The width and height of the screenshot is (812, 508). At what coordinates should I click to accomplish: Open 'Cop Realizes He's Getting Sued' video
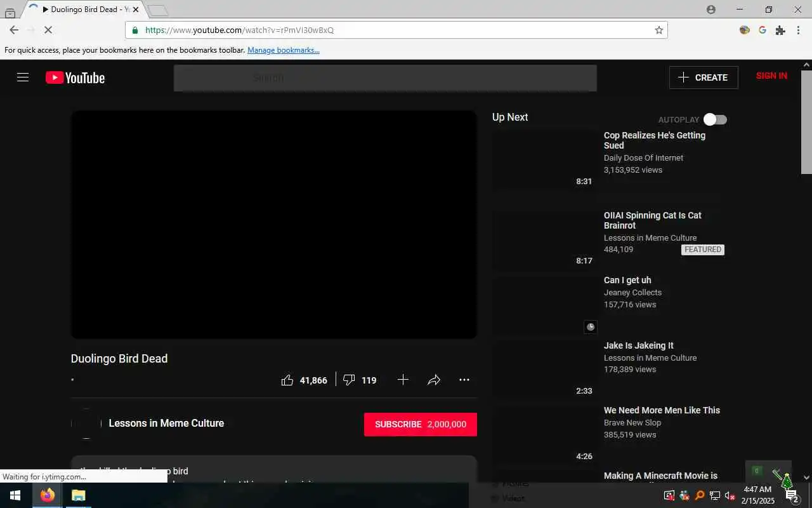click(655, 140)
